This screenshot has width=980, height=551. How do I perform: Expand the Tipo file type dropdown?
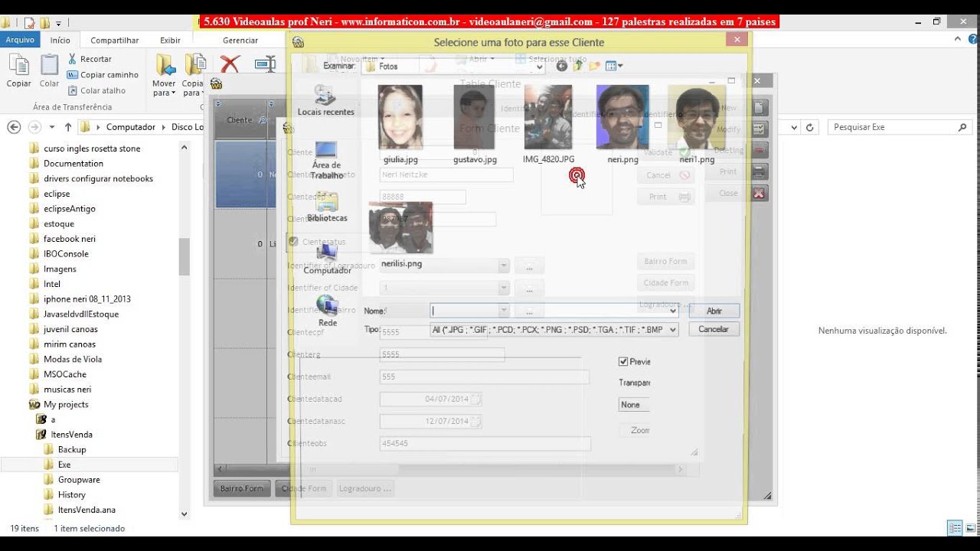coord(673,330)
